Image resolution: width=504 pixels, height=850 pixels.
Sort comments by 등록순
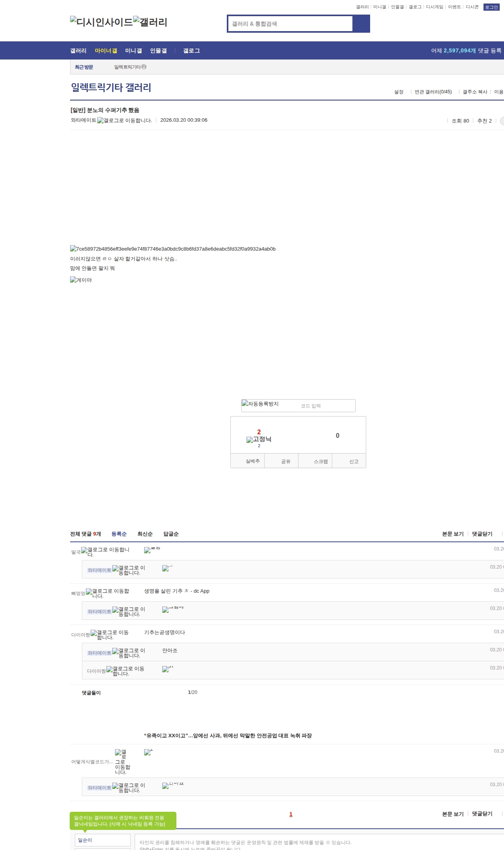click(119, 534)
